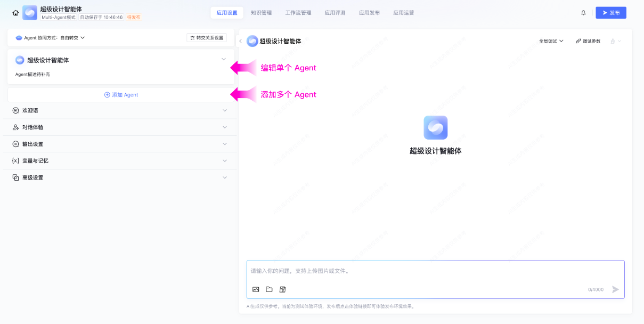Expand the 变量与记忆 section chevron
This screenshot has width=644, height=324.
225,160
